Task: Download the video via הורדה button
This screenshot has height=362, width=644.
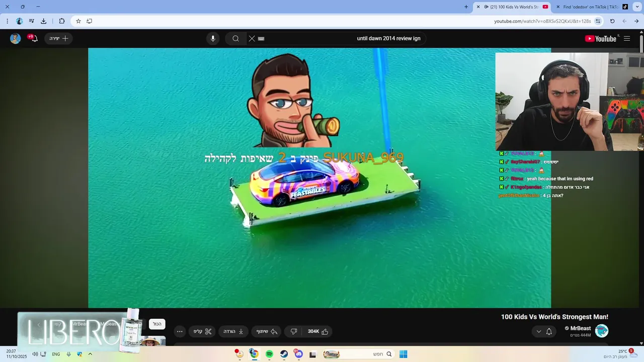Action: click(233, 331)
